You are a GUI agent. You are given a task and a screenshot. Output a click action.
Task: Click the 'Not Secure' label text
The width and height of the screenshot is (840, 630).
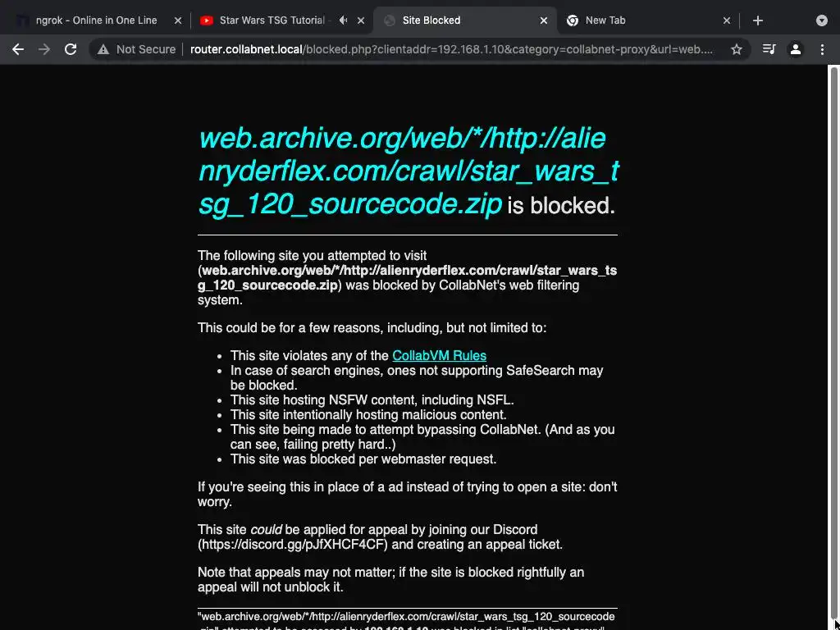pyautogui.click(x=146, y=49)
